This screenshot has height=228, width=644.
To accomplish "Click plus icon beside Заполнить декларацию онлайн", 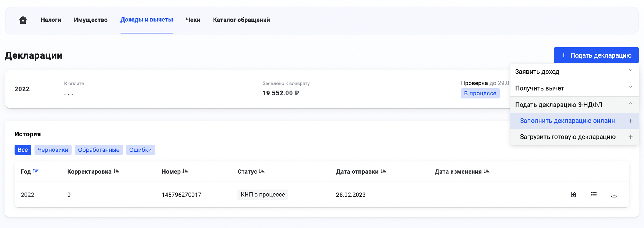I will (631, 121).
